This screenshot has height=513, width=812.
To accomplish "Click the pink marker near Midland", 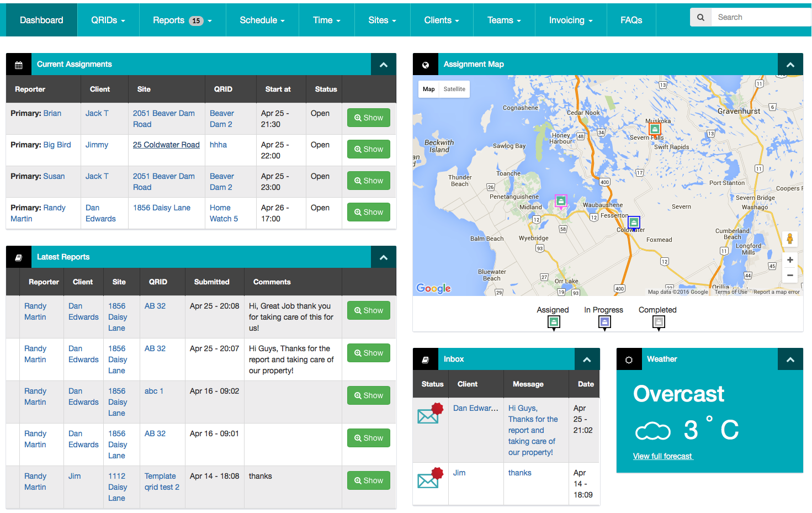I will click(x=561, y=200).
